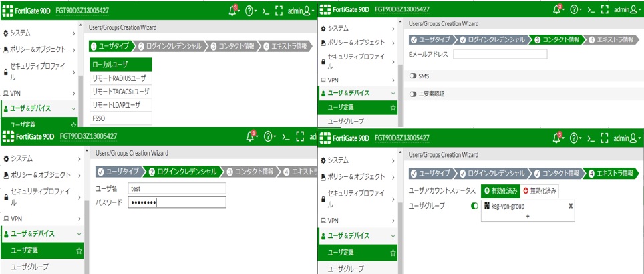Image resolution: width=644 pixels, height=274 pixels.
Task: Turn on the 二要素認証 toggle
Action: pos(413,94)
